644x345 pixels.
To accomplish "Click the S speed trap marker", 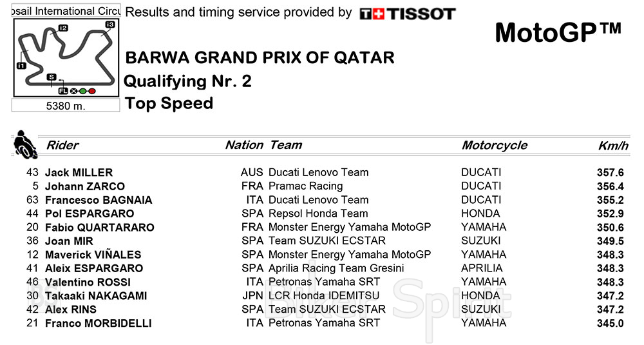I will pyautogui.click(x=51, y=77).
